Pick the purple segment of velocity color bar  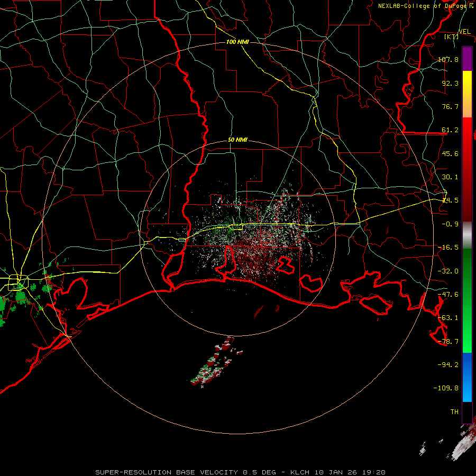pos(467,59)
